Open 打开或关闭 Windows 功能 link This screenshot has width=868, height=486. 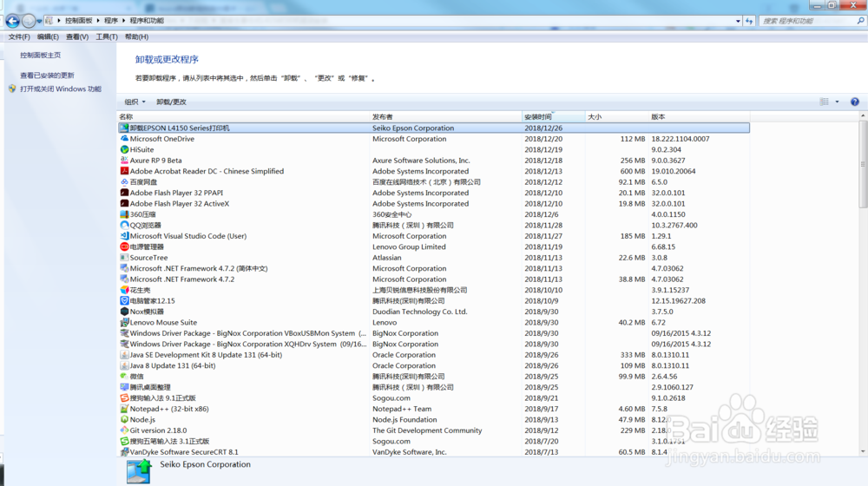[x=61, y=89]
